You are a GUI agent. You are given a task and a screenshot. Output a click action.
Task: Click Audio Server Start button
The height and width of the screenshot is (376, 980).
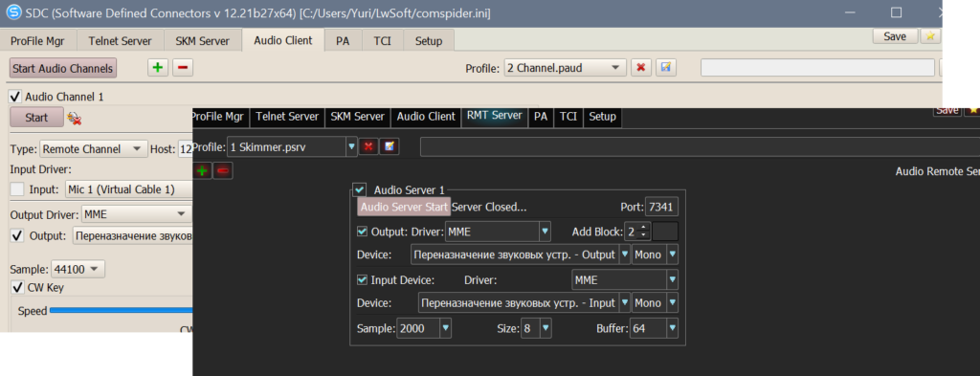tap(404, 207)
